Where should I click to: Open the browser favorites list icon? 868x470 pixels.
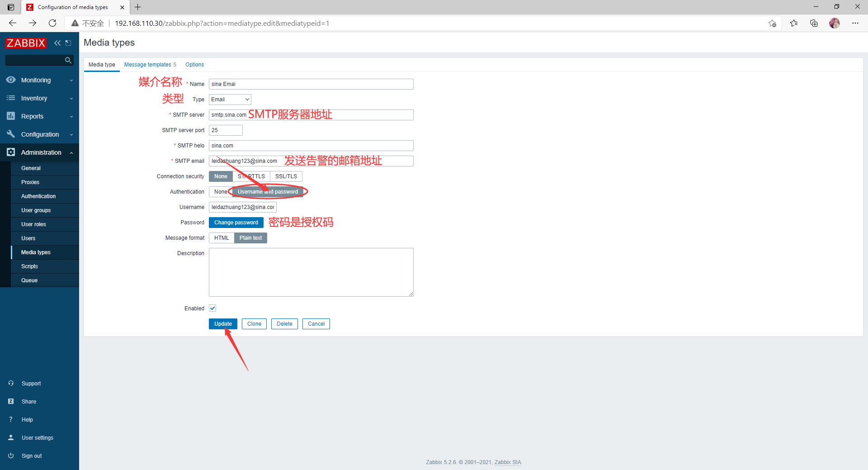click(794, 23)
